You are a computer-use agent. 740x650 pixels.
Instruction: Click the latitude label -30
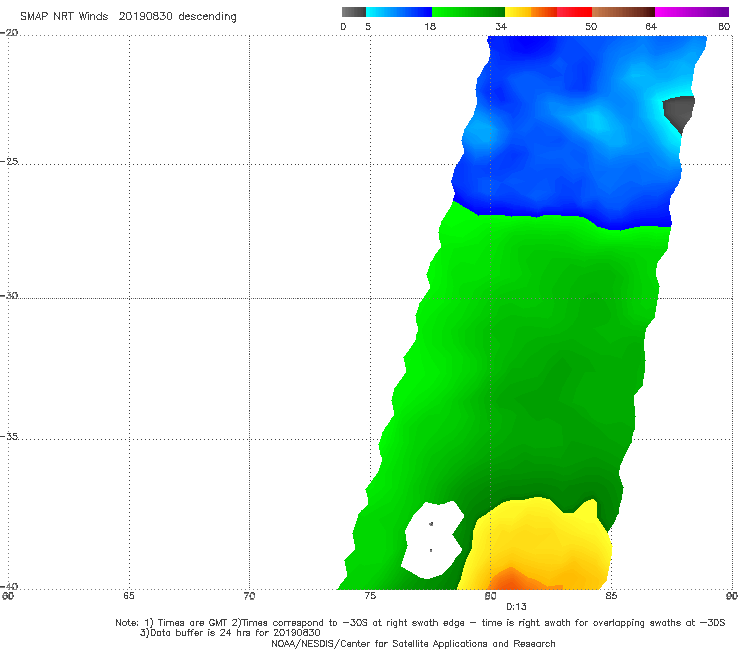pyautogui.click(x=9, y=295)
